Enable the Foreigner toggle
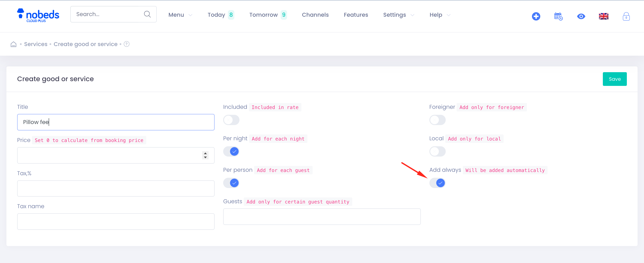The width and height of the screenshot is (644, 263). point(437,120)
